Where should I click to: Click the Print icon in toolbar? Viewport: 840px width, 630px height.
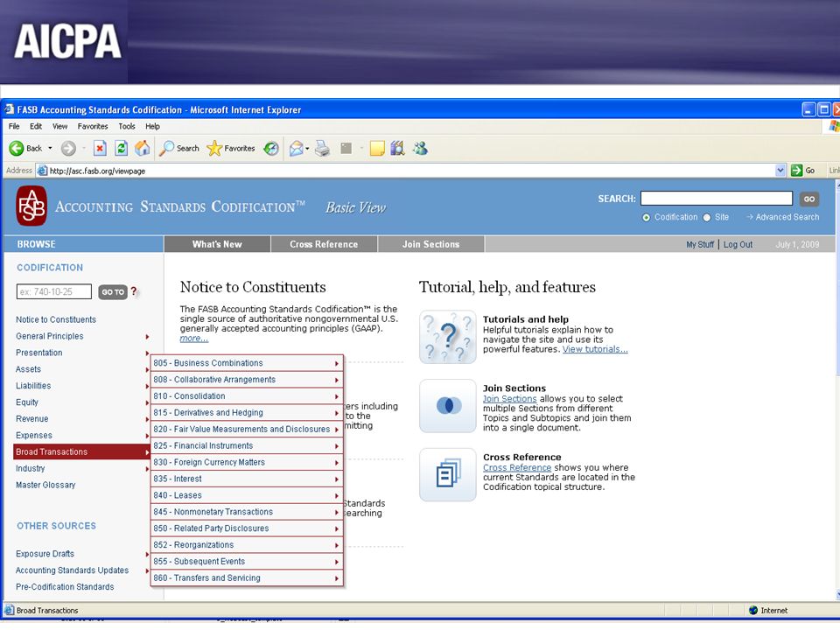point(322,149)
